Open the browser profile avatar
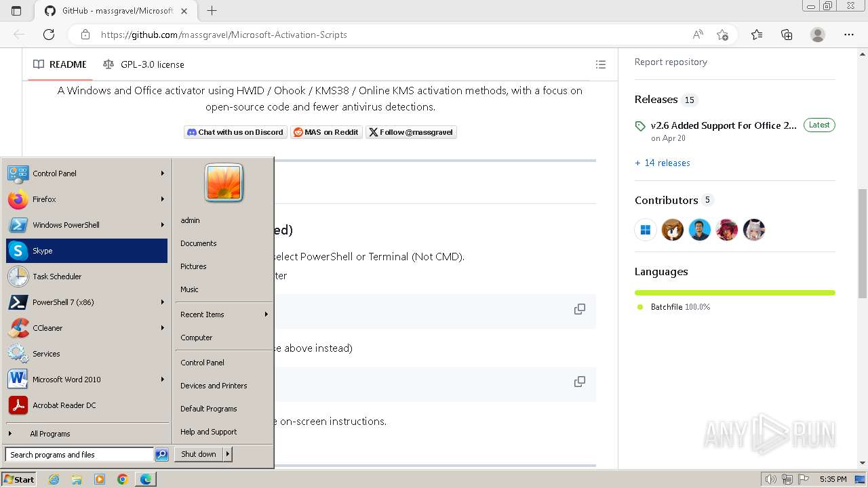868x488 pixels. pyautogui.click(x=818, y=35)
